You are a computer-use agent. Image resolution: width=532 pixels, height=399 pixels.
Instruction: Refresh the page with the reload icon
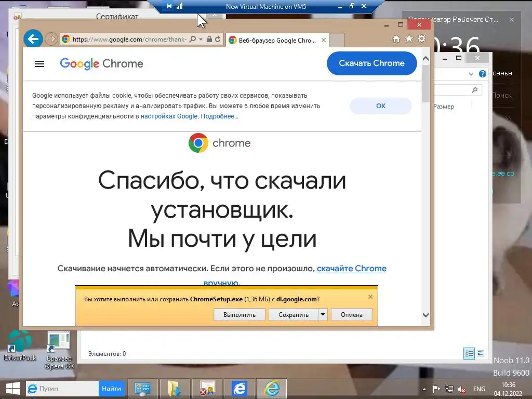218,39
